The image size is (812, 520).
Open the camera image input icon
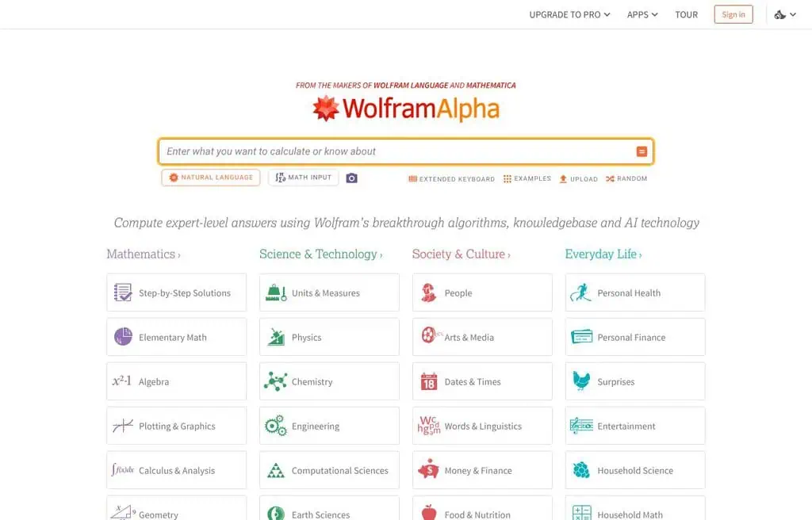pos(351,178)
